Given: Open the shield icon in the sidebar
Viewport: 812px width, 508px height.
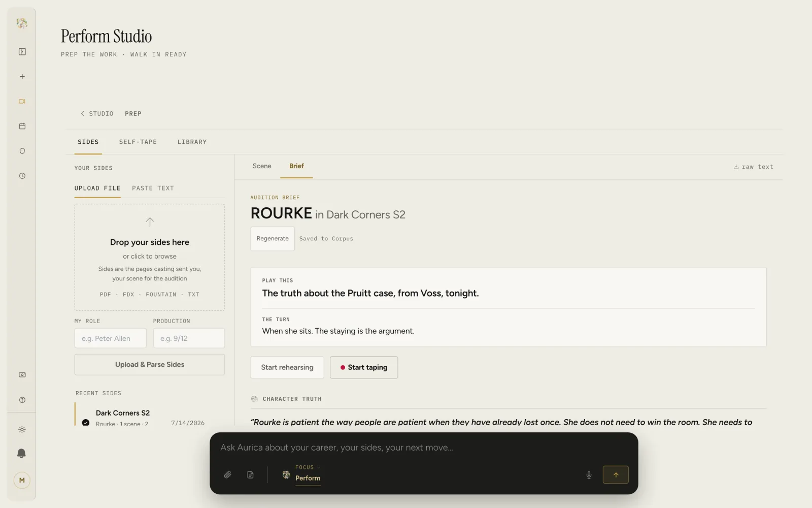Looking at the screenshot, I should tap(22, 151).
